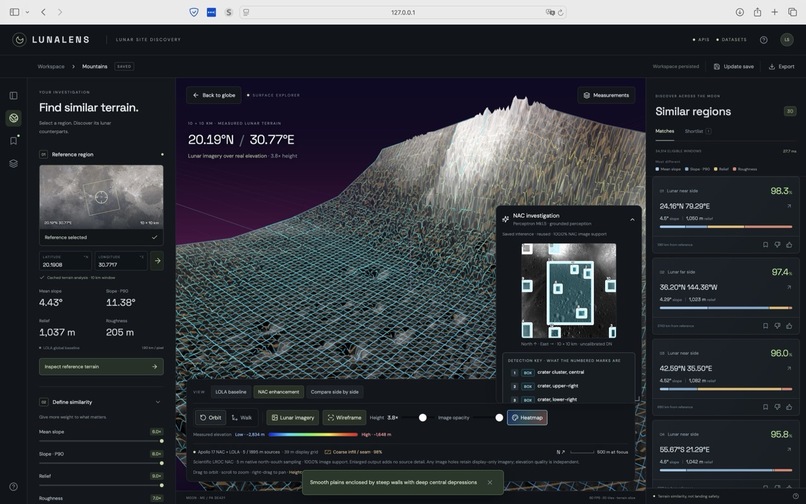
Task: Open the 55.67°S 21.29°E match arrow
Action: (789, 449)
